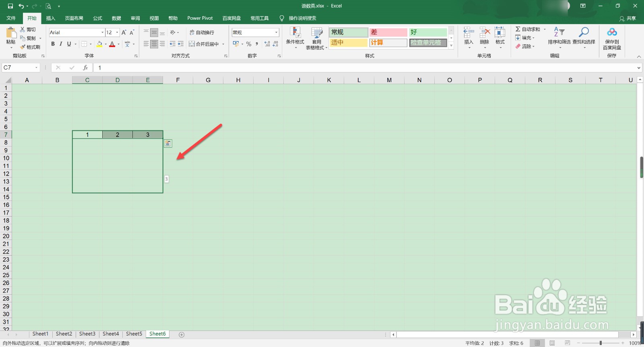Click the Delete cells icon
The image size is (644, 347).
485,33
